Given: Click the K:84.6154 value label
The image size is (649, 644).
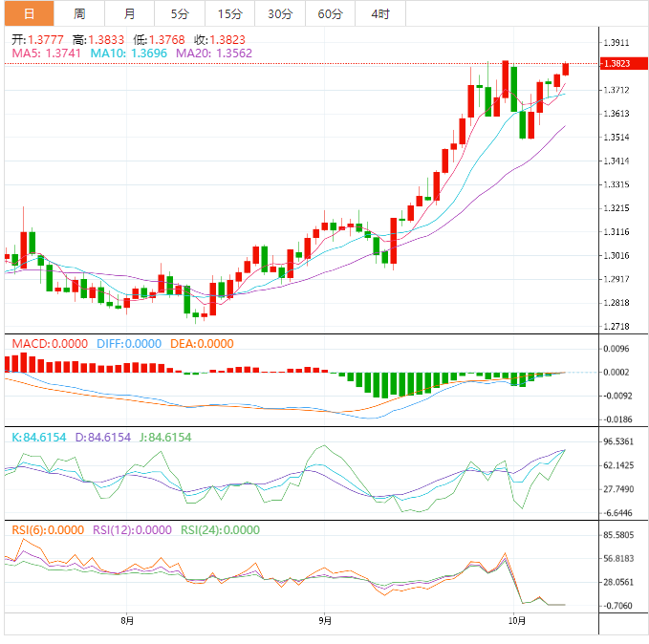Looking at the screenshot, I should click(39, 437).
